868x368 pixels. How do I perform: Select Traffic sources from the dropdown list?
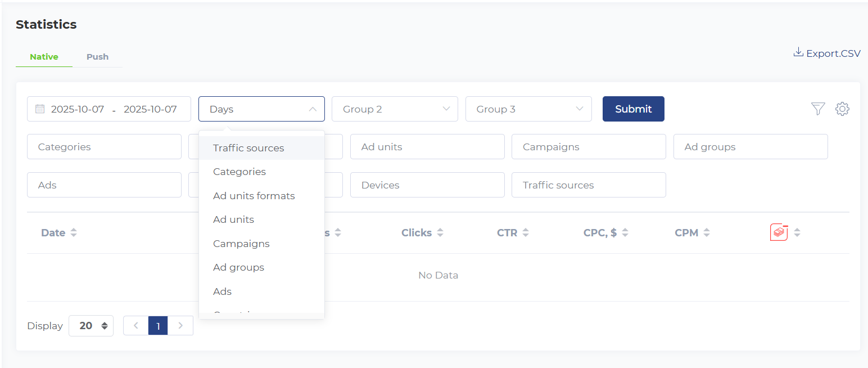pyautogui.click(x=248, y=148)
